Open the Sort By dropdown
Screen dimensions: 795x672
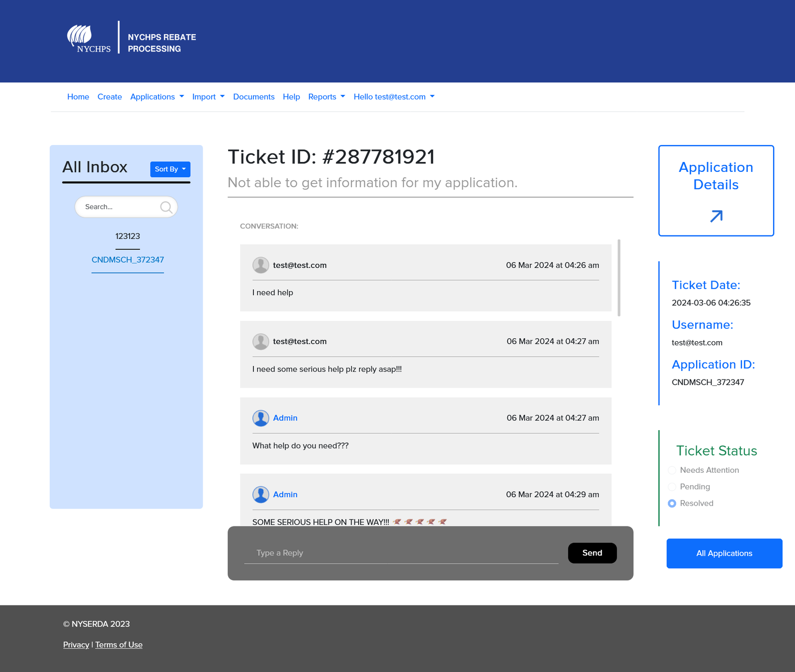tap(170, 169)
